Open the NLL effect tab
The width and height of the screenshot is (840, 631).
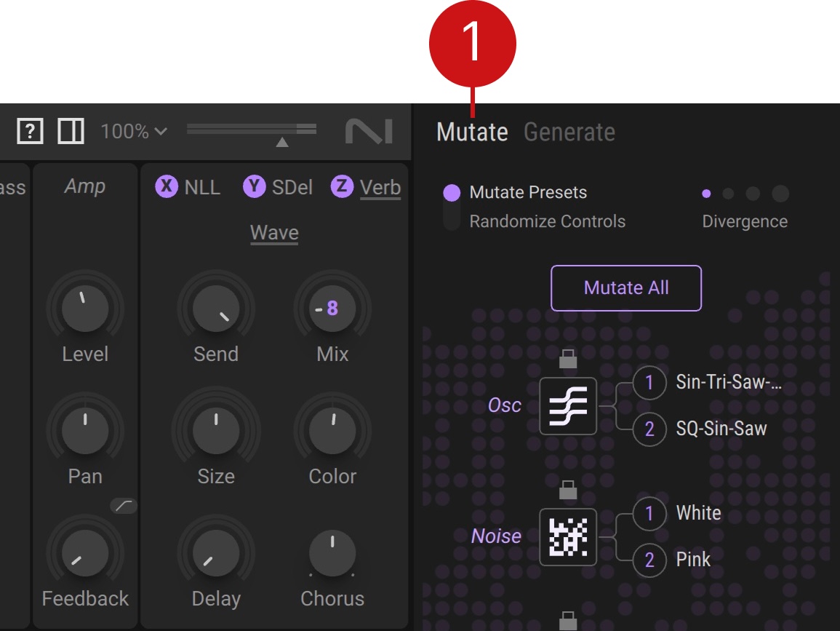click(202, 187)
